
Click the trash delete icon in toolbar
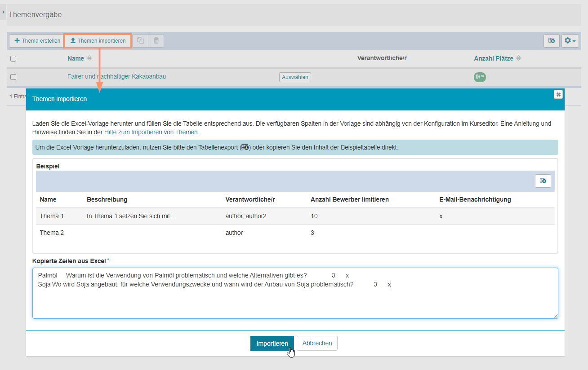[x=156, y=41]
